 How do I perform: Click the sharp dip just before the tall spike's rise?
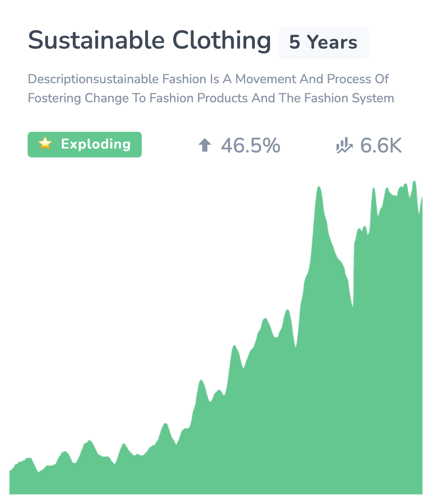click(x=296, y=346)
